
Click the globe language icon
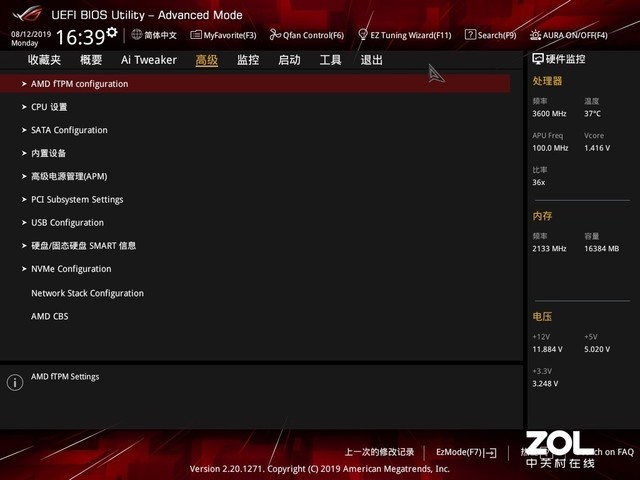pyautogui.click(x=137, y=35)
